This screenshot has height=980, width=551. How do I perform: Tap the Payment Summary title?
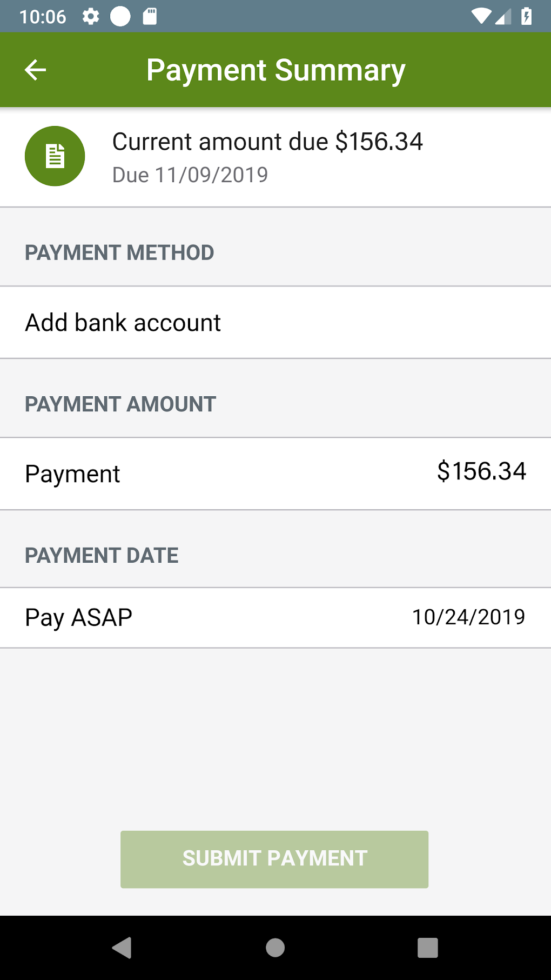pyautogui.click(x=275, y=70)
